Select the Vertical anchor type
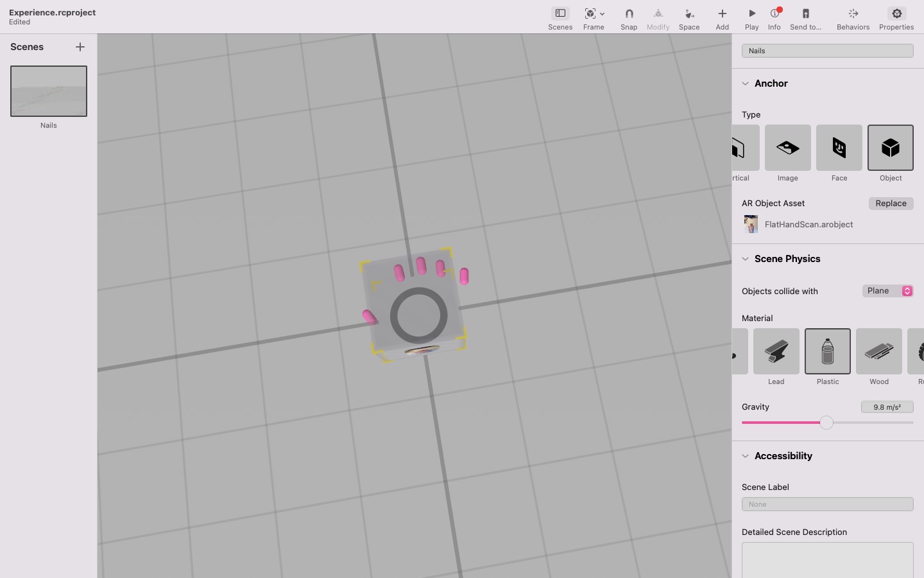This screenshot has height=578, width=924. [746, 148]
